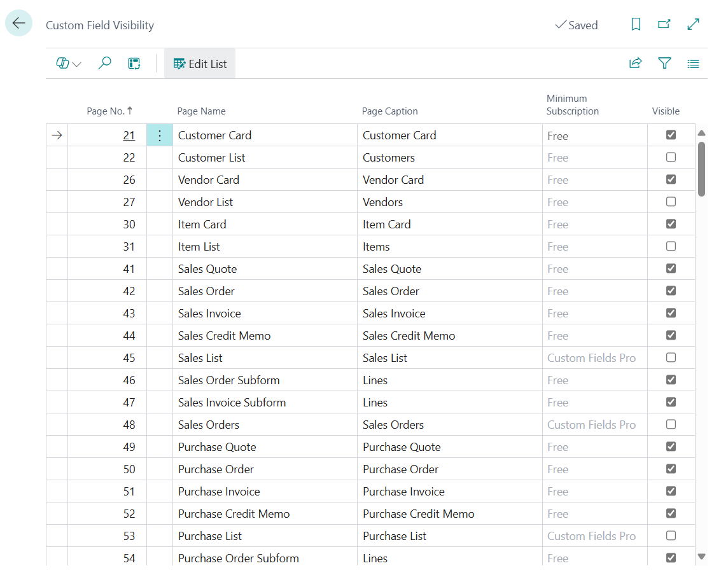Click the back navigation arrow
The height and width of the screenshot is (575, 728).
click(x=18, y=23)
